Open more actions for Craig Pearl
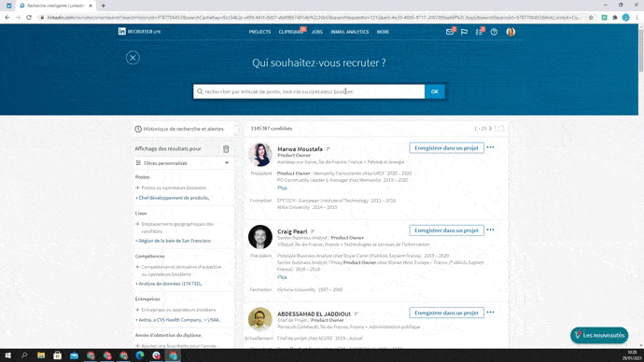This screenshot has height=362, width=644. coord(490,230)
